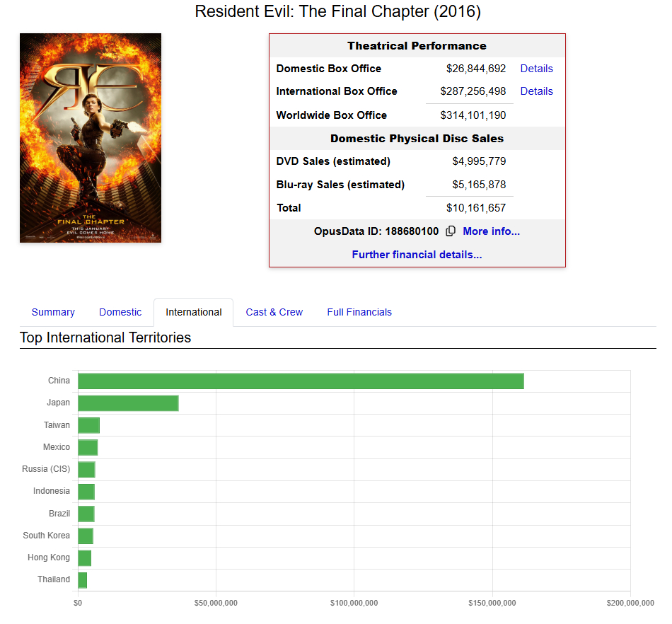The height and width of the screenshot is (624, 672).
Task: Click the $200,000,000 axis label
Action: pos(630,603)
